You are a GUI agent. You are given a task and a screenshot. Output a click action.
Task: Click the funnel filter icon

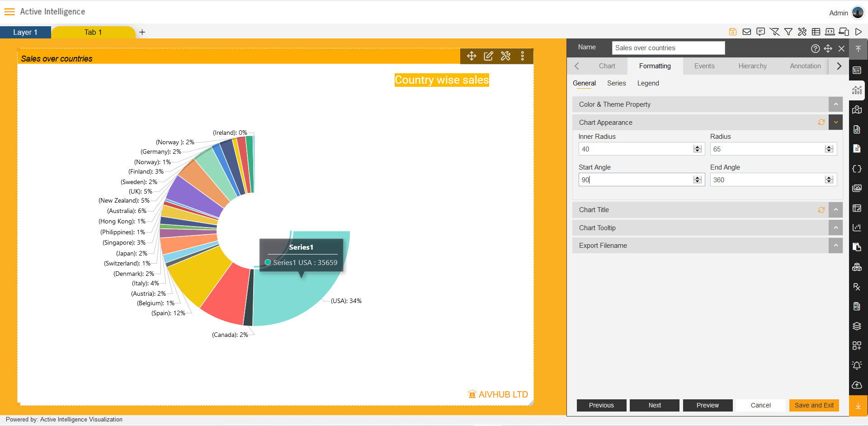pos(788,32)
